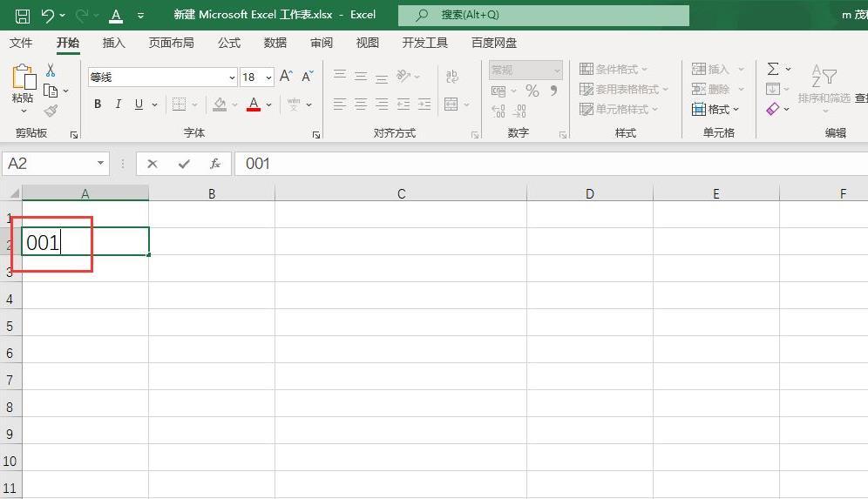Image resolution: width=868 pixels, height=499 pixels.
Task: Click the Undo arrow icon
Action: [48, 16]
